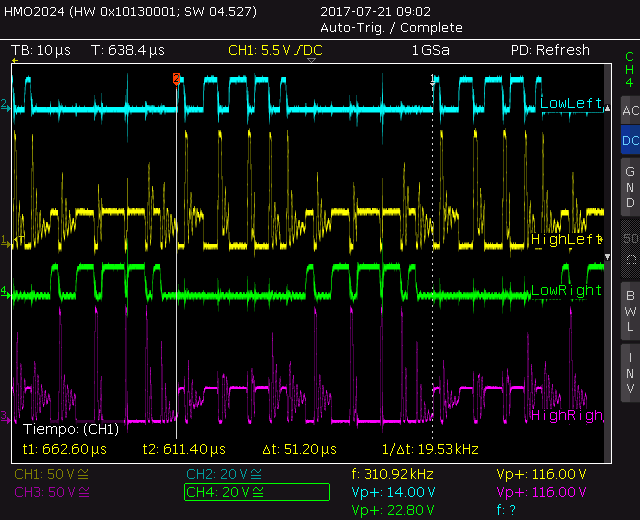The height and width of the screenshot is (520, 640).
Task: Click the CH1: 50 V channel label
Action: (51, 474)
